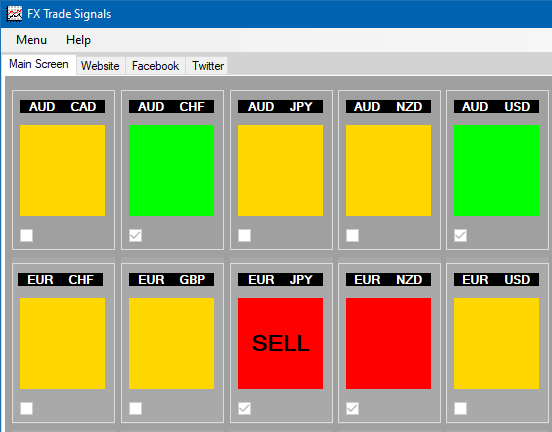
Task: Click the AUD CHF green signal box
Action: point(171,170)
